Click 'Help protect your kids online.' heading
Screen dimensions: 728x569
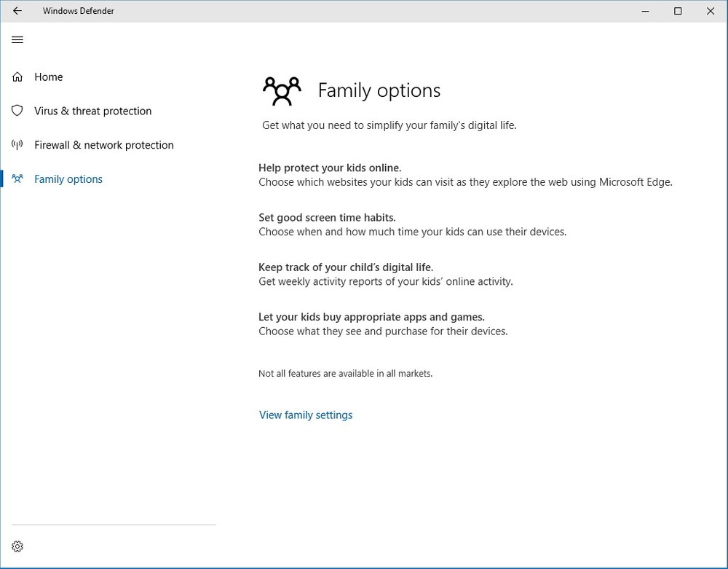[330, 168]
